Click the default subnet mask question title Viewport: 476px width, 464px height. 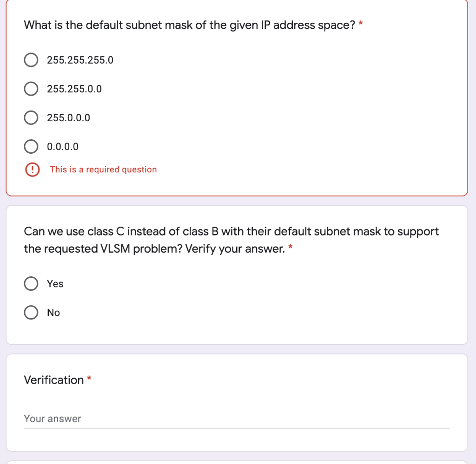[x=190, y=25]
